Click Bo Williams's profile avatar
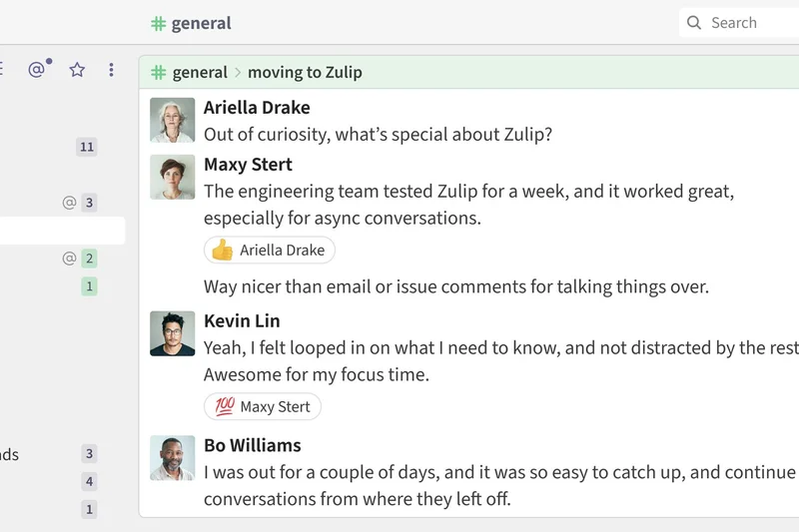The height and width of the screenshot is (532, 799). click(172, 458)
